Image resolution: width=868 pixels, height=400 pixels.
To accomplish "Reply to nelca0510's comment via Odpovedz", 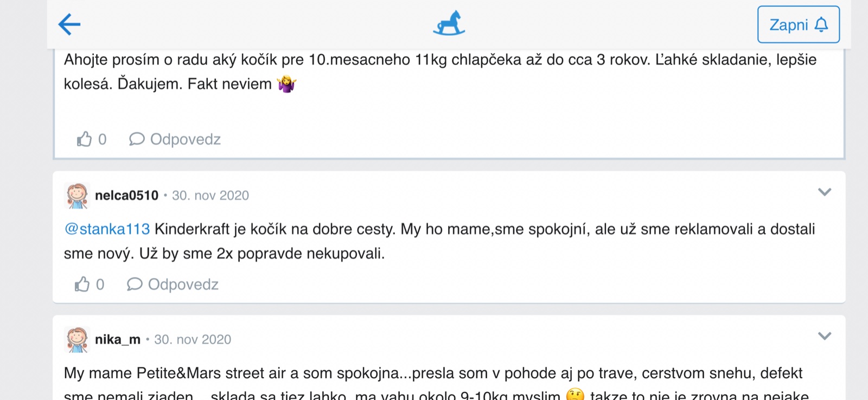I will 183,285.
